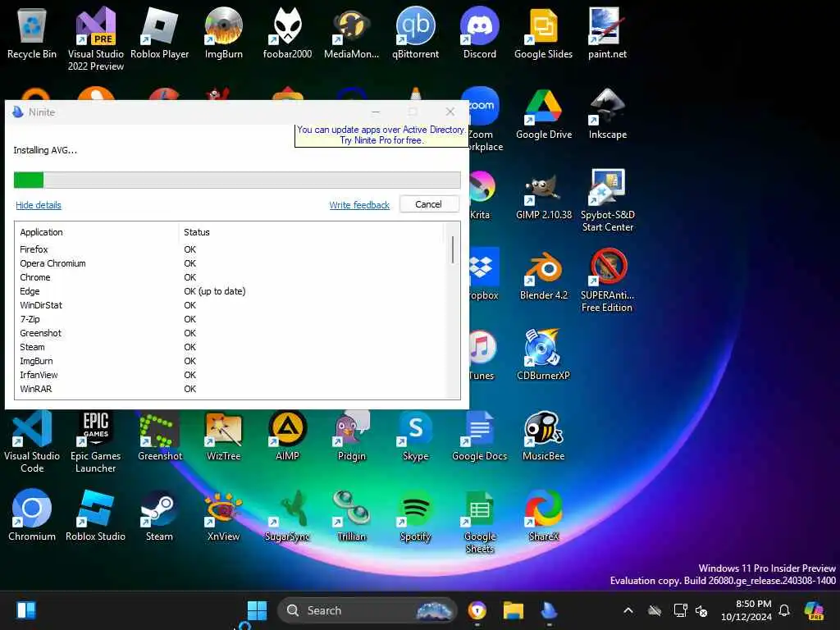Viewport: 840px width, 630px height.
Task: Select the CDBurnerXP desktop icon
Action: tap(543, 354)
